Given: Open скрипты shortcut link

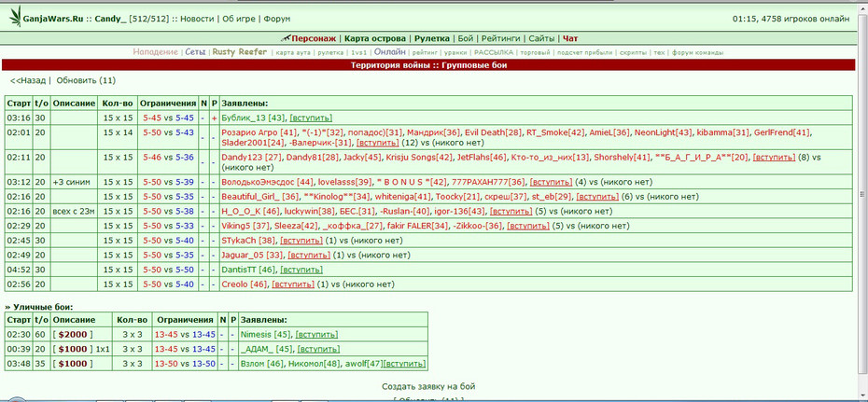Looking at the screenshot, I should (x=633, y=52).
